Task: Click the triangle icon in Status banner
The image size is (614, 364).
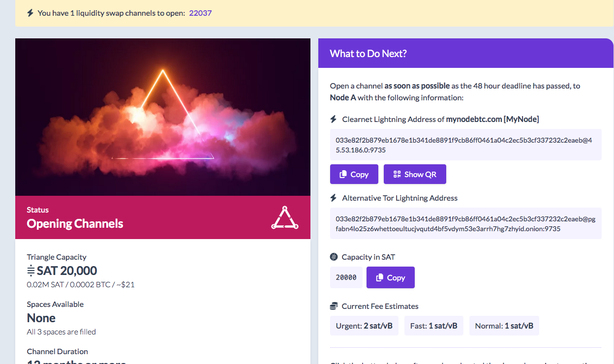Action: point(284,218)
